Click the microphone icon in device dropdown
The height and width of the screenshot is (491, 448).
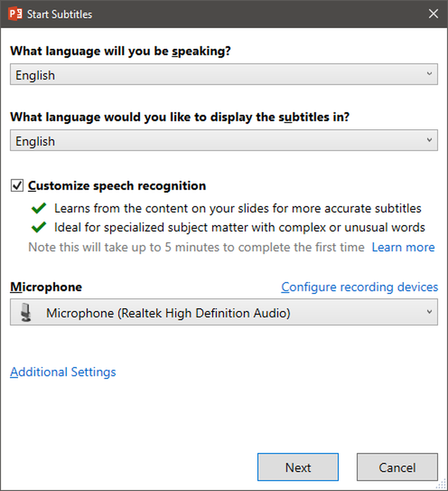(26, 312)
